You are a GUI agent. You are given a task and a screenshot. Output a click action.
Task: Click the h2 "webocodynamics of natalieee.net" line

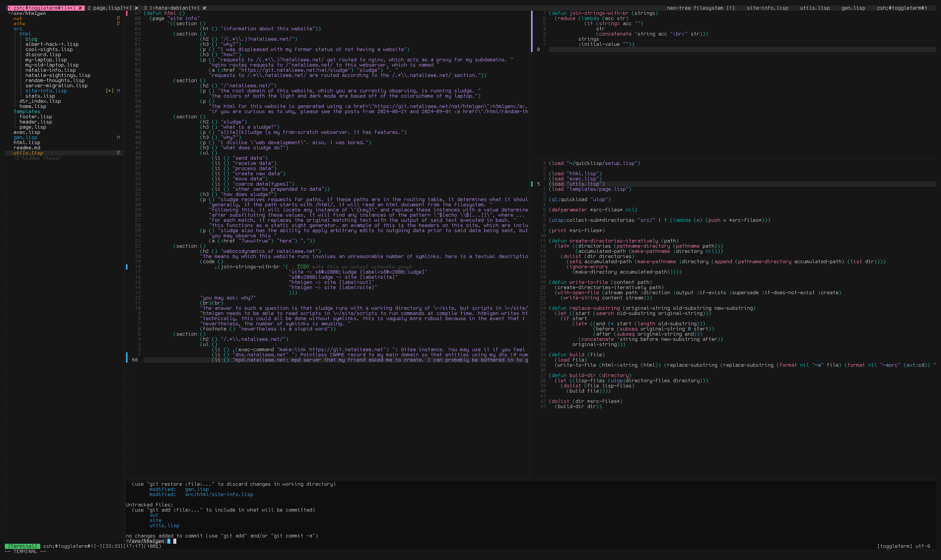pyautogui.click(x=260, y=251)
